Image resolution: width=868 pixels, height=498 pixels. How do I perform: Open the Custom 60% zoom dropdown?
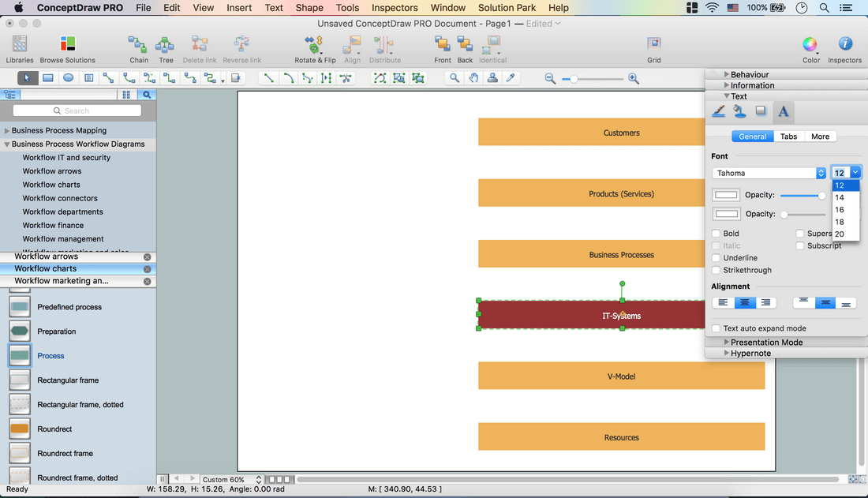231,479
